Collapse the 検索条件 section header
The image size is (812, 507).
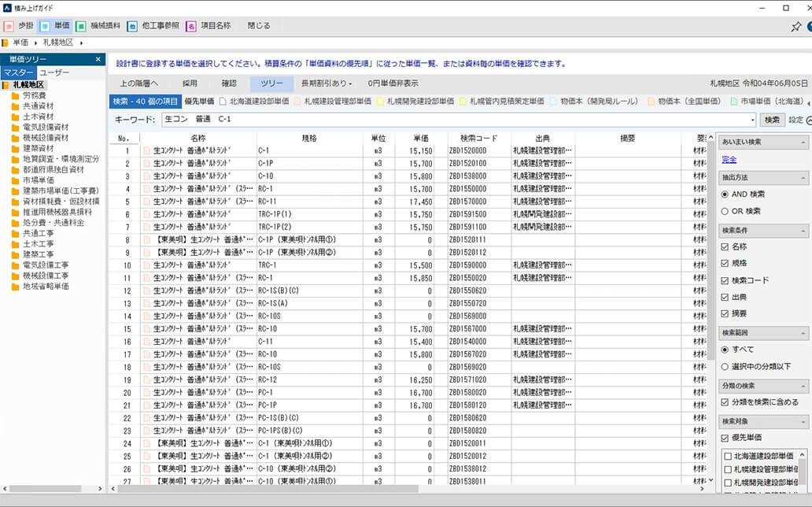coord(803,231)
